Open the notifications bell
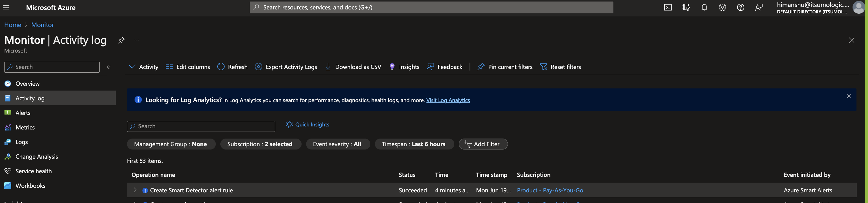The height and width of the screenshot is (203, 868). coord(704,7)
